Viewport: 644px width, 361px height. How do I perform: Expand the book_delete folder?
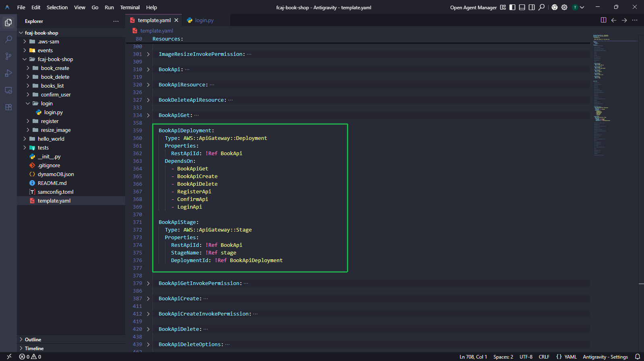(x=71, y=77)
